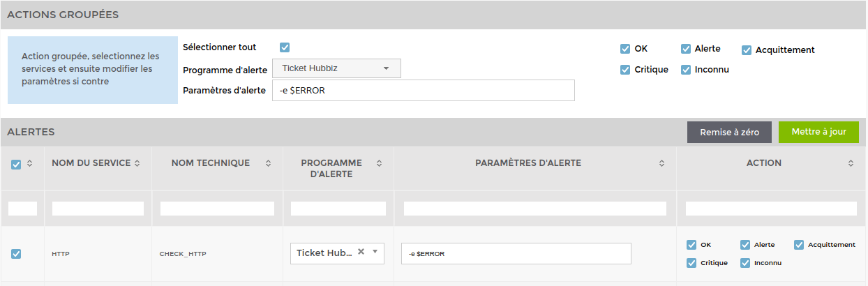
Task: Focus the grouped Paramètres d'alerte field
Action: pos(423,90)
